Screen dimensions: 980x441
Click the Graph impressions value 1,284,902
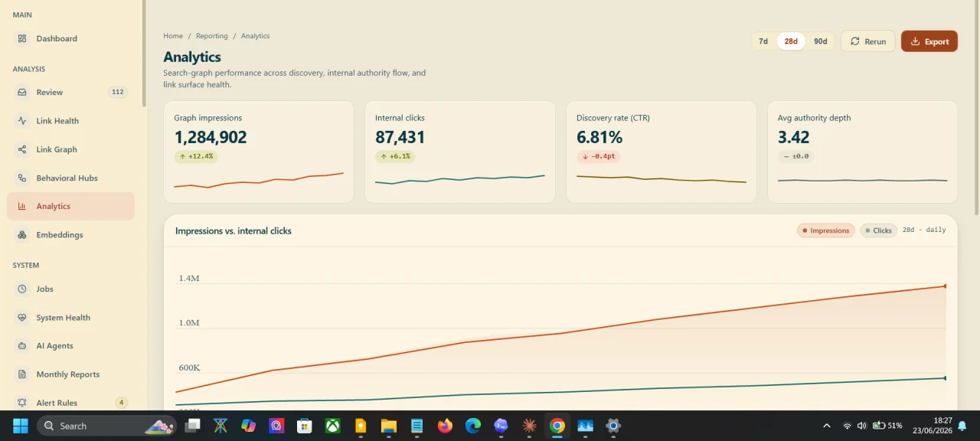211,138
